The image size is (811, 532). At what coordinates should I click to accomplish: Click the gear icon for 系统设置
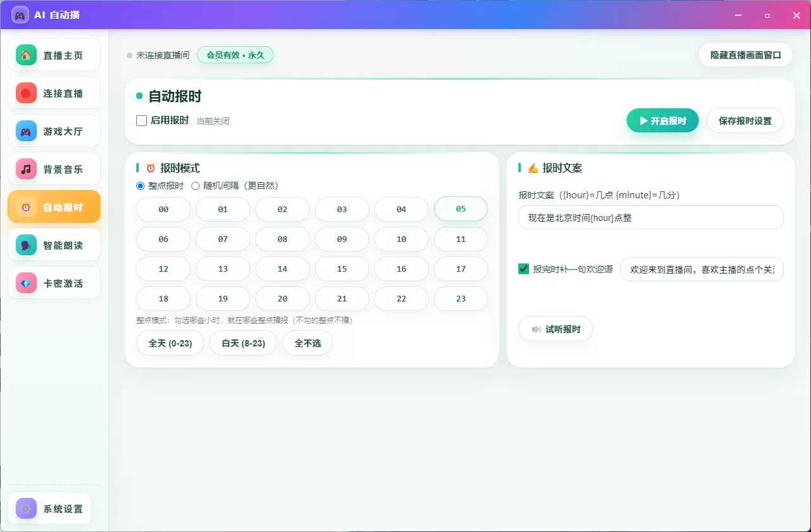tap(26, 508)
